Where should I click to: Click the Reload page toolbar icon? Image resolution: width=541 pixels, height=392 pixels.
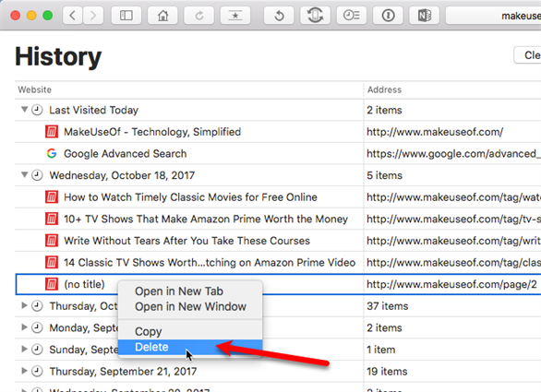coord(199,16)
